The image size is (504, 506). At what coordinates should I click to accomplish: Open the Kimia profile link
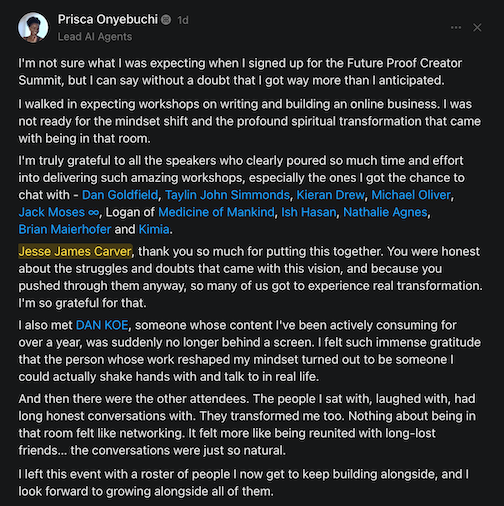tap(154, 229)
